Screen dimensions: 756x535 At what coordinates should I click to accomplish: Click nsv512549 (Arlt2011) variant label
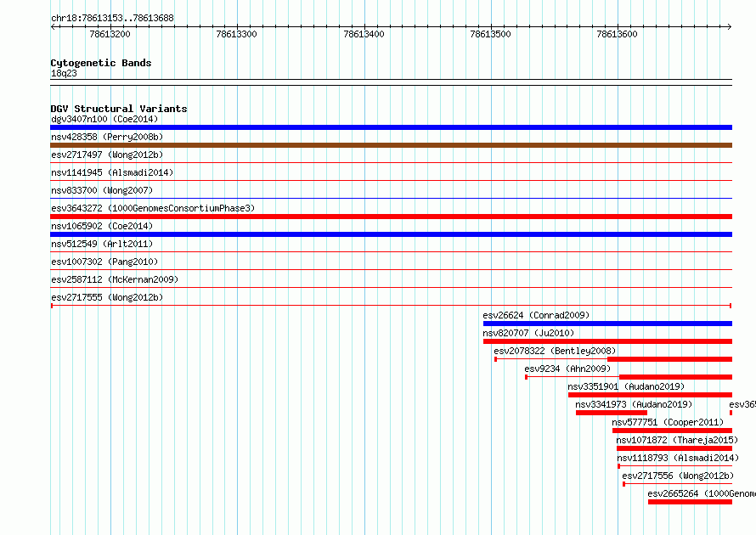[102, 244]
